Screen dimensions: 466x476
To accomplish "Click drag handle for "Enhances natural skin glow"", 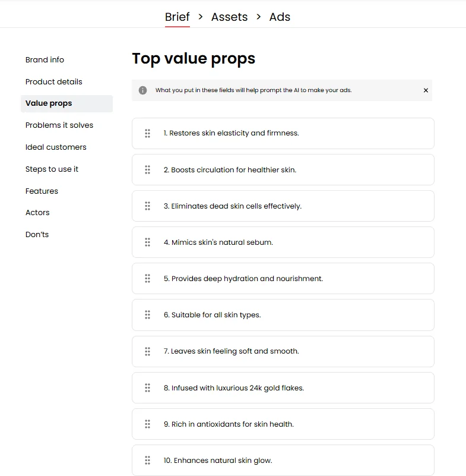I will pos(147,461).
